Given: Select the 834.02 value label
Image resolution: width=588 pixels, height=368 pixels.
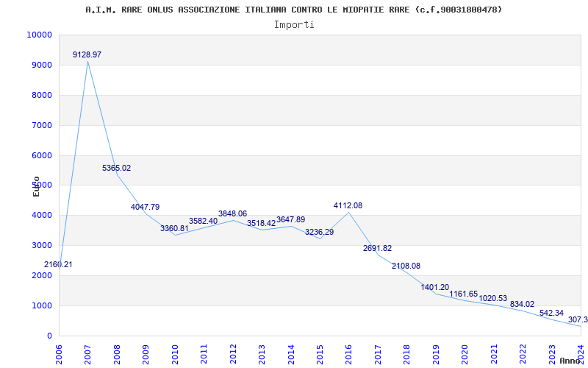Looking at the screenshot, I should (523, 304).
